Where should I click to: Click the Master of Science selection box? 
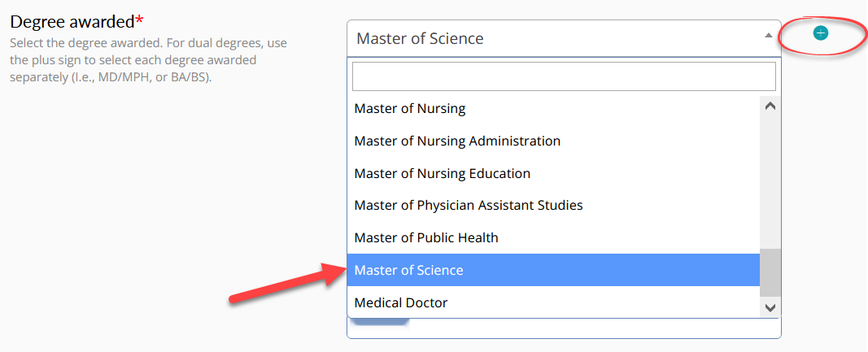click(x=564, y=38)
